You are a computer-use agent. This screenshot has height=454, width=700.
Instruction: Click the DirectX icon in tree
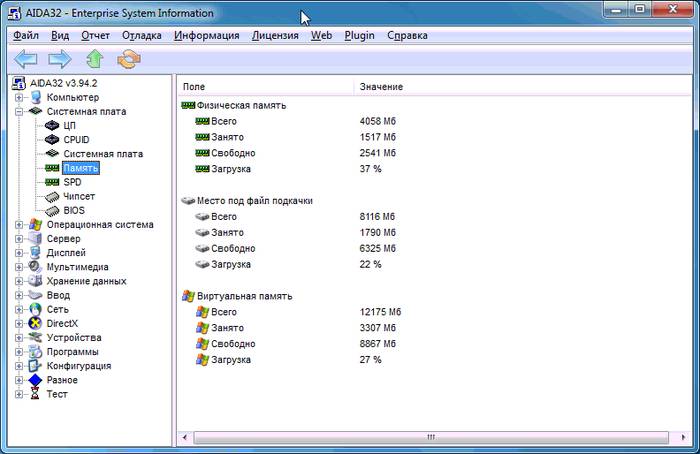click(x=36, y=323)
